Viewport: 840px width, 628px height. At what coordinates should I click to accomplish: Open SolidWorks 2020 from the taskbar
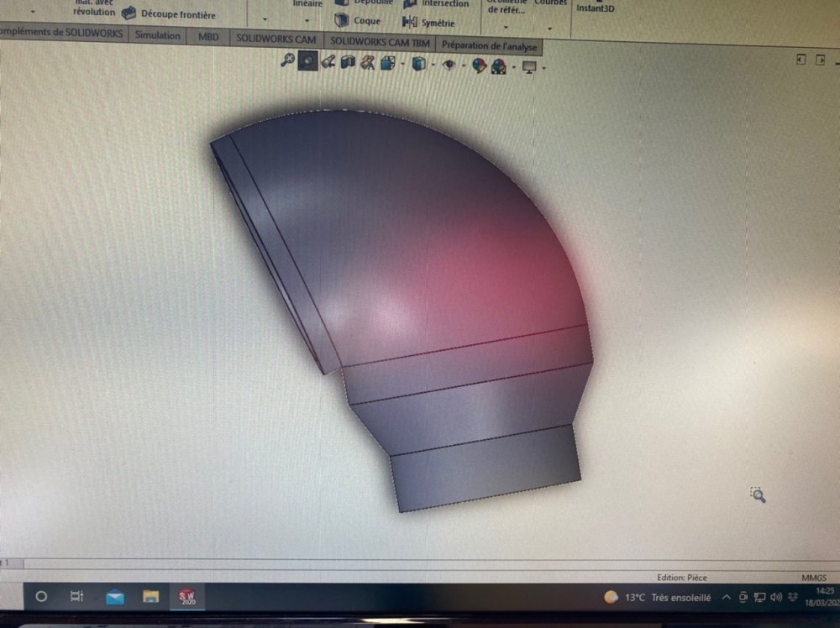pyautogui.click(x=186, y=596)
